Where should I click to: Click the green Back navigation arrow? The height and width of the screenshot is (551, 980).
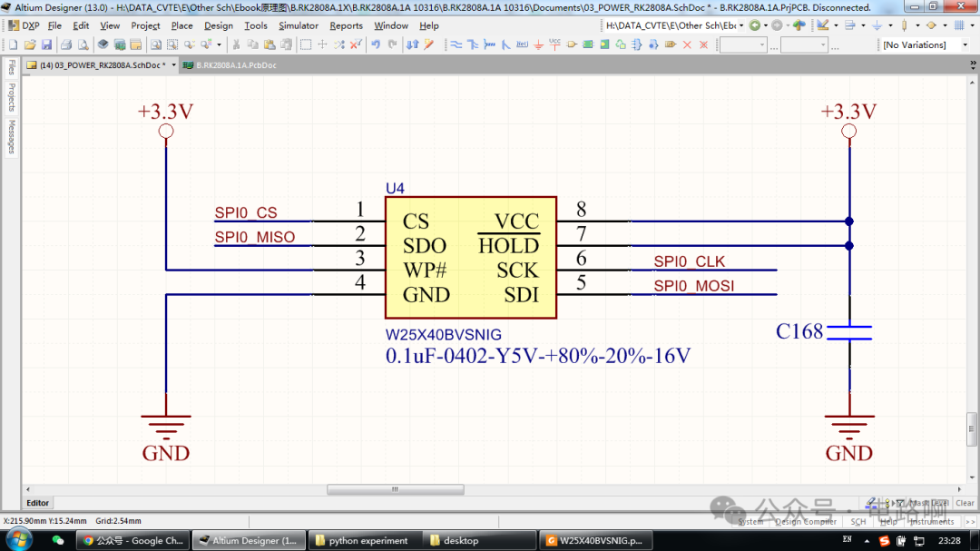(755, 25)
